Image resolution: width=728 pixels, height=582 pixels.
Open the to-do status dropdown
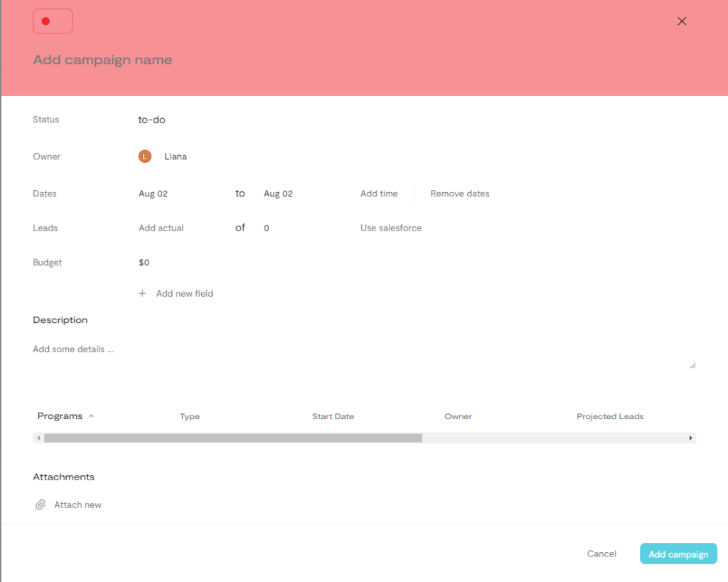point(151,120)
